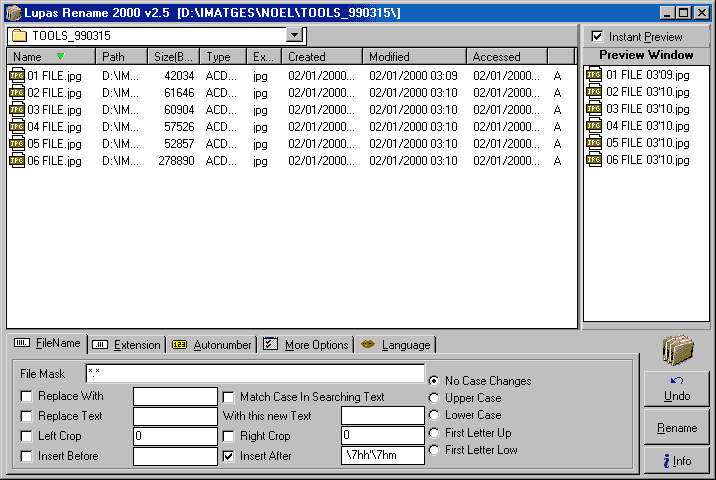The image size is (716, 480).
Task: Click the folder icon beside TOOLS_990315
Action: pos(18,35)
